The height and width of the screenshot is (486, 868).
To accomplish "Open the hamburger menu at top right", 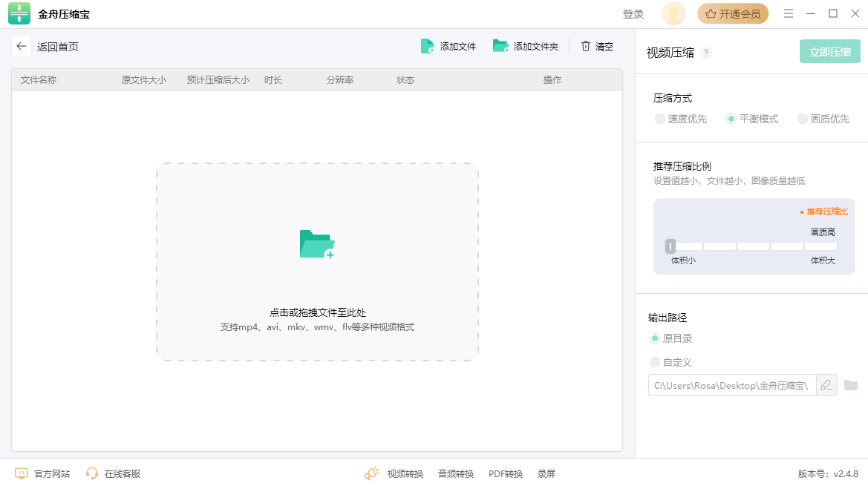I will click(789, 13).
